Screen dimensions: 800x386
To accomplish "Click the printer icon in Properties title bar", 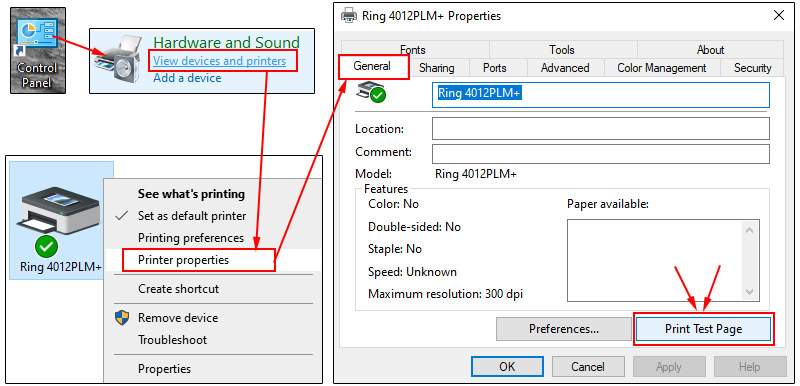I will click(348, 15).
